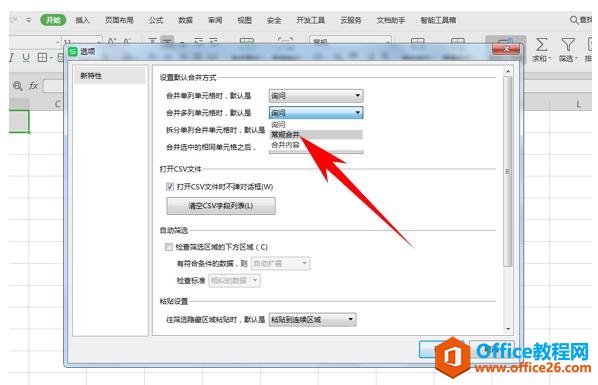Open the 智能工具箱 ribbon tab
The image size is (598, 385).
coord(438,20)
